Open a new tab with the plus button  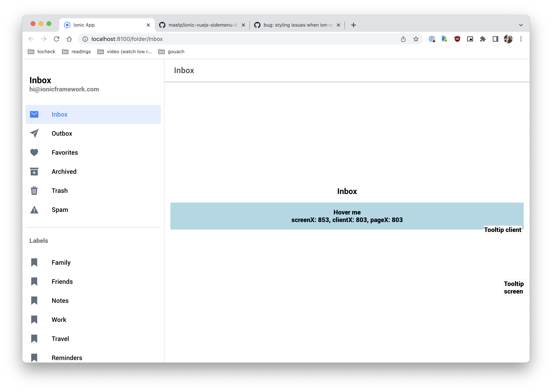354,25
